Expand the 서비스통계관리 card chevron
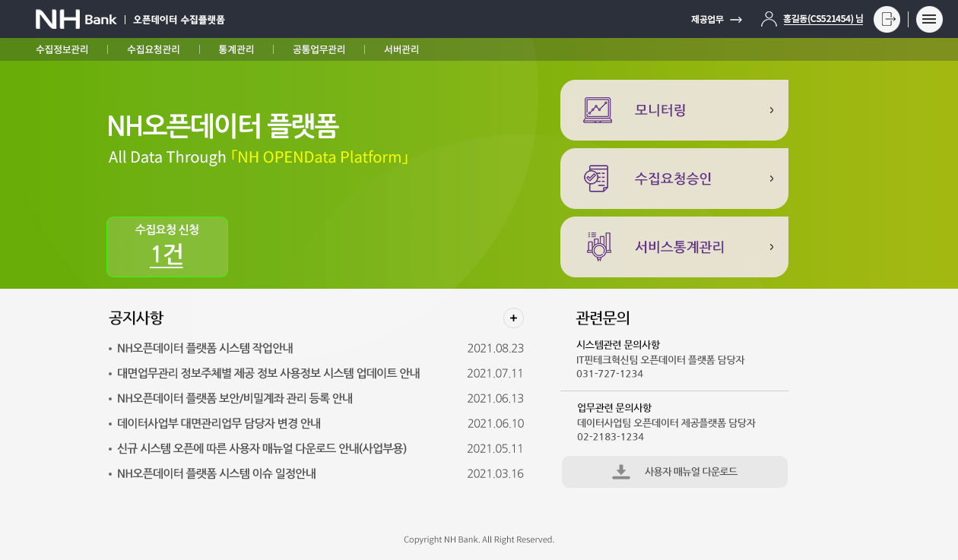Viewport: 958px width, 560px height. [772, 247]
